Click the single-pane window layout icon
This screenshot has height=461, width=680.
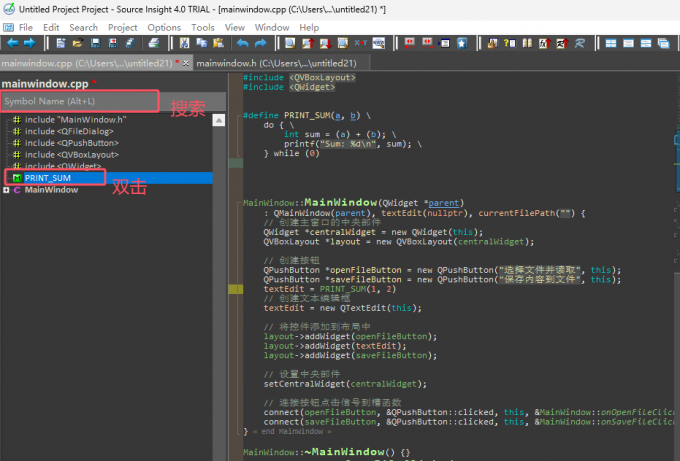(x=628, y=43)
